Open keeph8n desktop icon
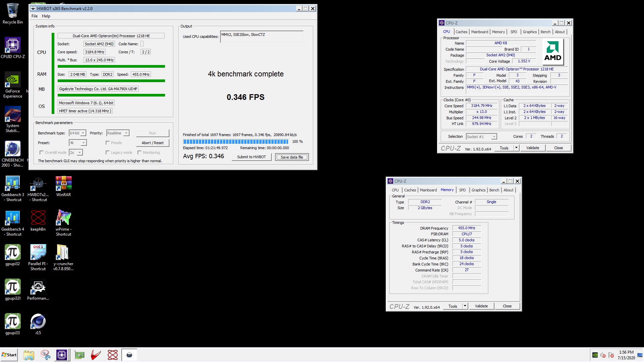The image size is (644, 362). click(x=38, y=221)
